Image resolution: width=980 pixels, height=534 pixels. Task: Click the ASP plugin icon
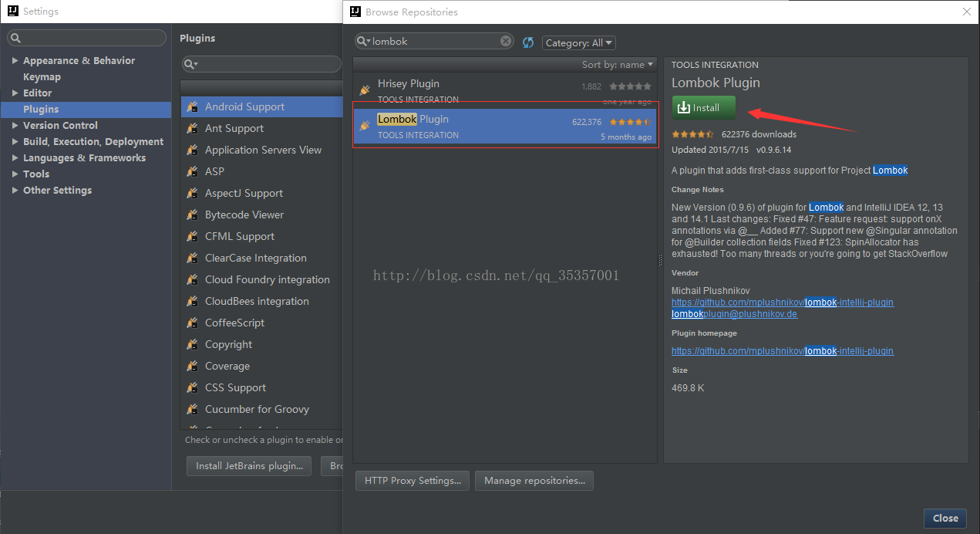pos(192,171)
